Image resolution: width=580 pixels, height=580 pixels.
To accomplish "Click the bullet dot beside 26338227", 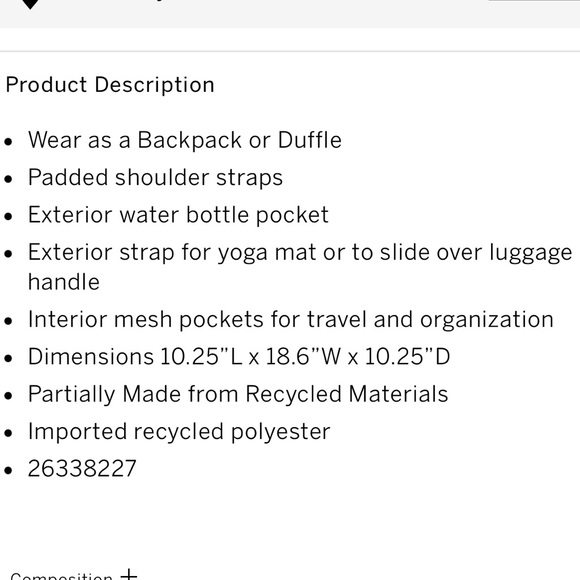I will [x=8, y=470].
